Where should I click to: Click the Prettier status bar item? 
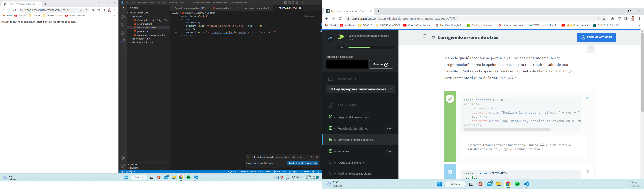click(x=305, y=172)
